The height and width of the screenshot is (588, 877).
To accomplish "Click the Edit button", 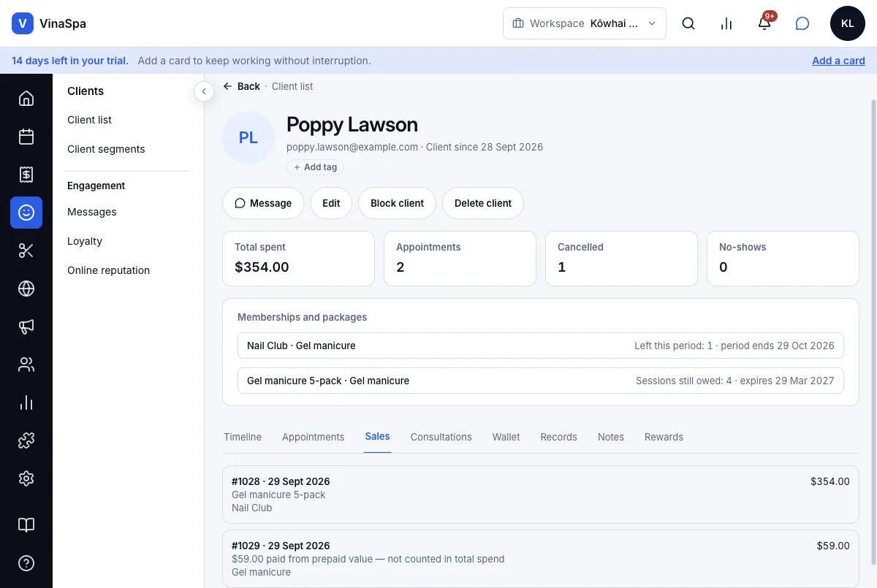I will click(331, 203).
